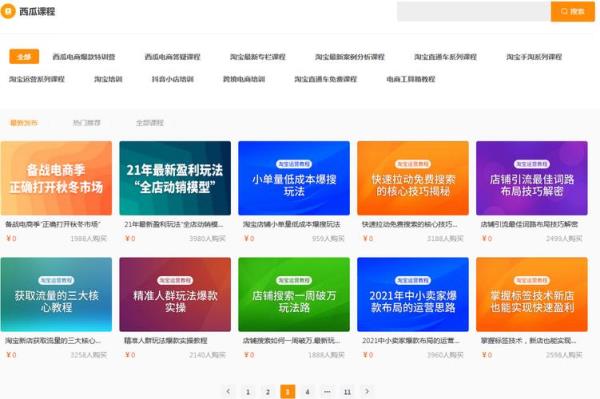This screenshot has height=399, width=600.
Task: Open 店铺搜索一周破万玩法路 thumbnail
Action: click(x=294, y=294)
